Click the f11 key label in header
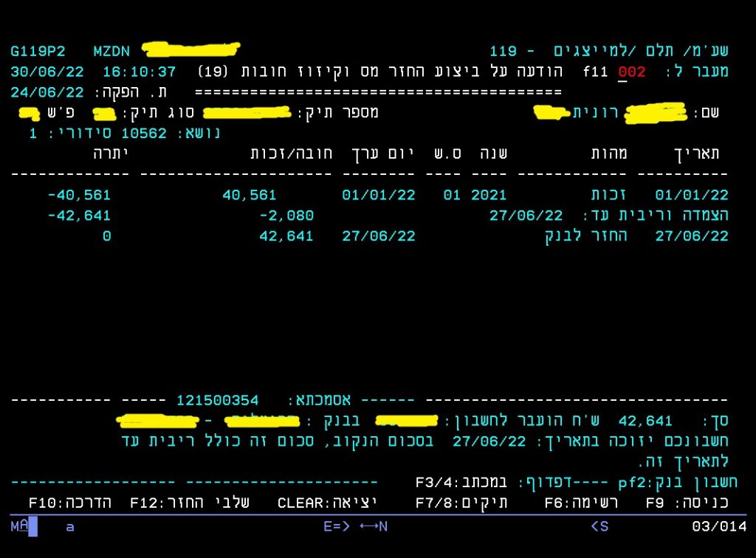The width and height of the screenshot is (756, 558). 595,72
